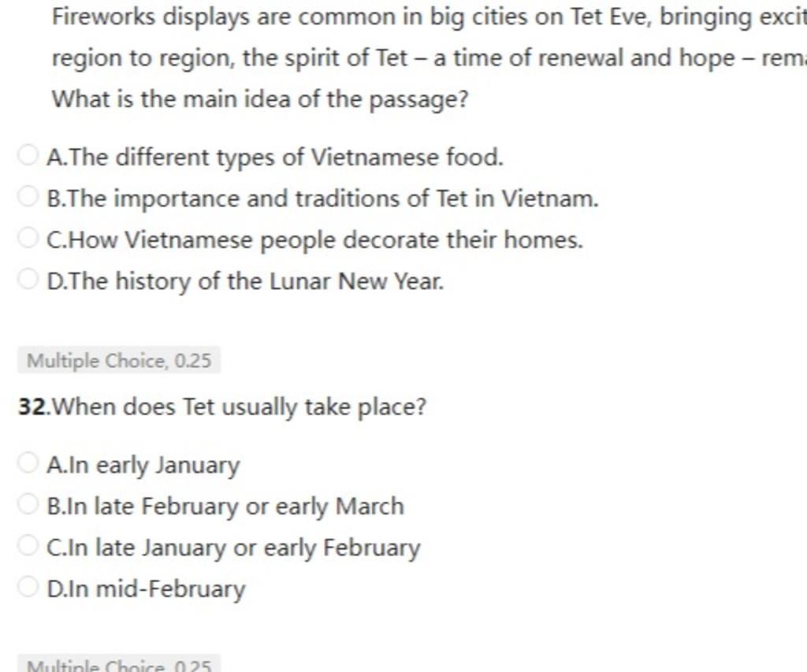Choose radio for 'In late February or early March'
The width and height of the screenshot is (807, 672).
(28, 505)
